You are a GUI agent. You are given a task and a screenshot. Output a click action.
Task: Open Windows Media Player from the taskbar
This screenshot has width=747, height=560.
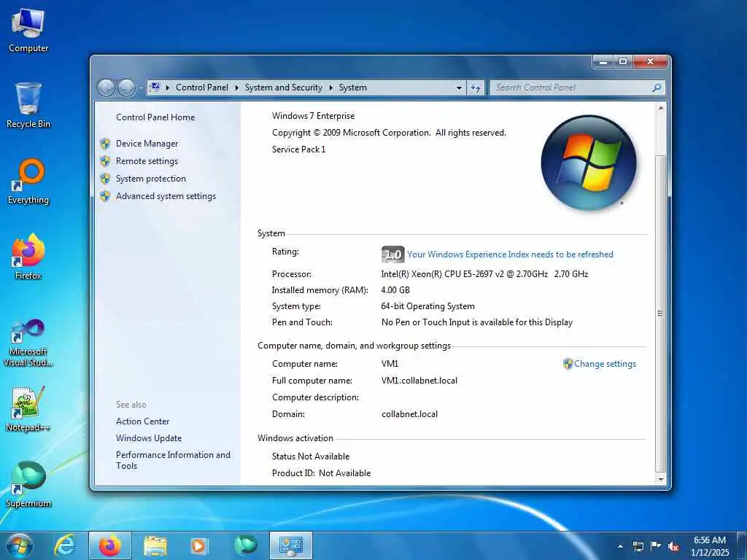tap(198, 545)
